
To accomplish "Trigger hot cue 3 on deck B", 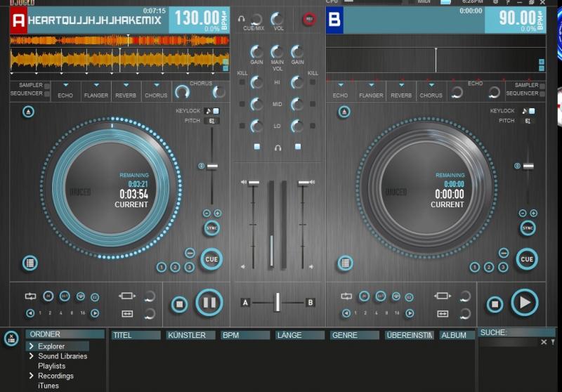I will point(503,267).
